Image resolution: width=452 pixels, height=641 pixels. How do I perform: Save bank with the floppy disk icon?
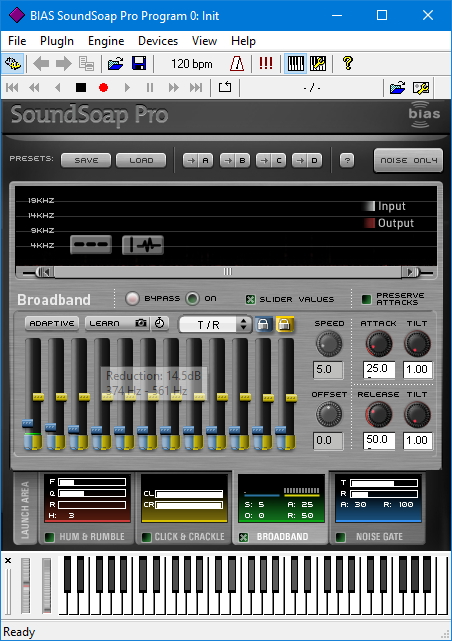point(139,64)
